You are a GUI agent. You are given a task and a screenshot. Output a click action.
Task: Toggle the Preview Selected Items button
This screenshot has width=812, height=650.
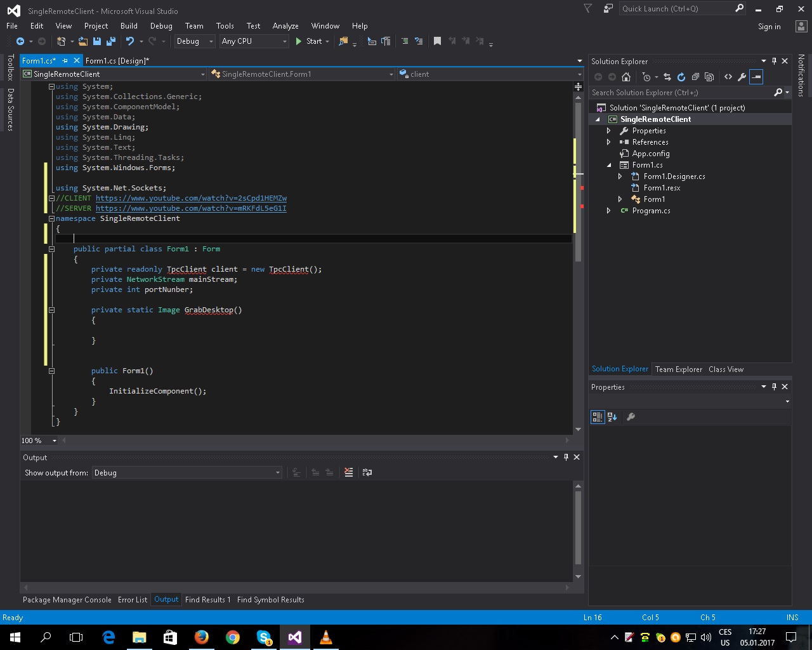(756, 77)
